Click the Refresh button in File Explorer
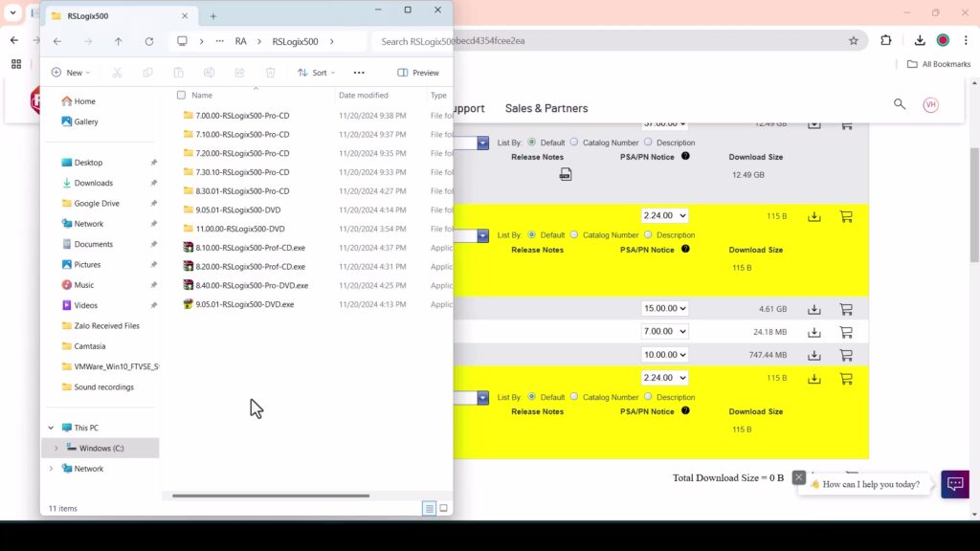The image size is (980, 551). point(148,41)
